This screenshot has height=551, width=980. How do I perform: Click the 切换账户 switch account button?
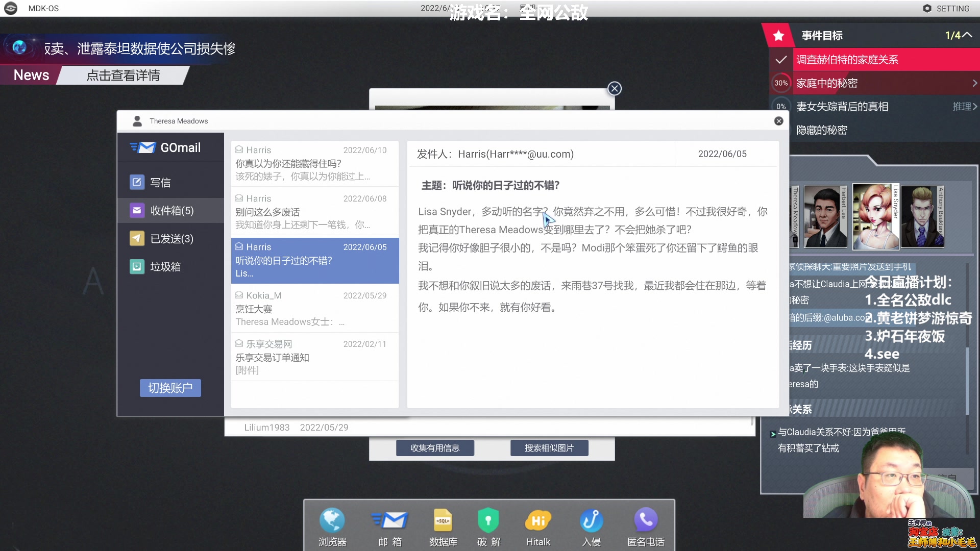click(x=170, y=388)
